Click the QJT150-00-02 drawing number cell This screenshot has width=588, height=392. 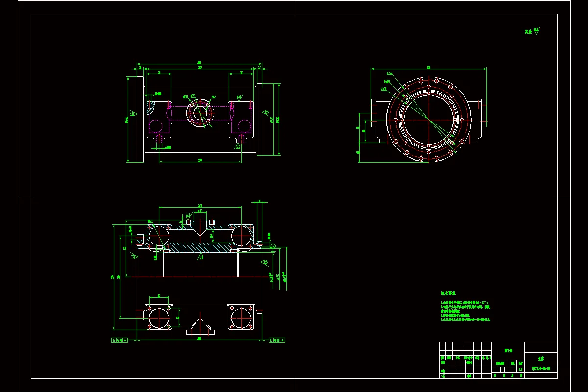tap(541, 368)
